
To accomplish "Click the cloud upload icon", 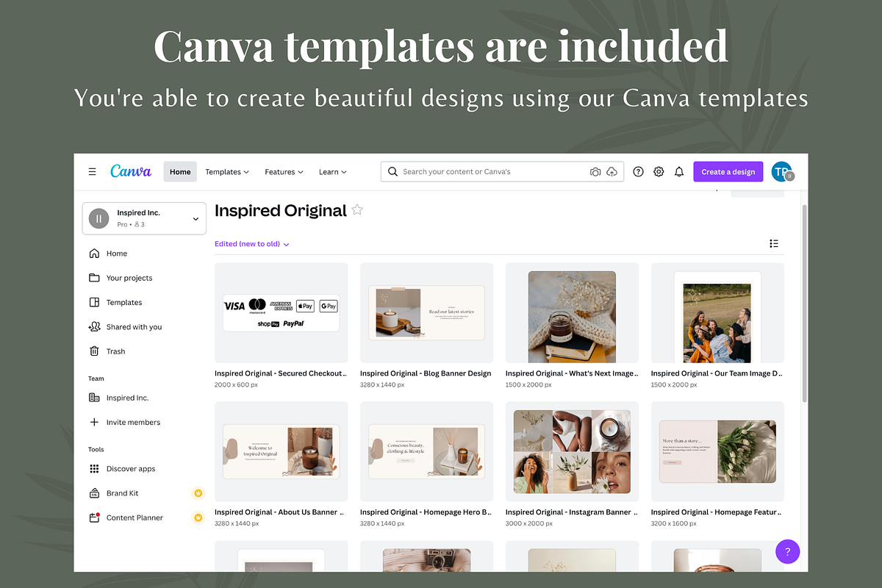I will pos(612,172).
